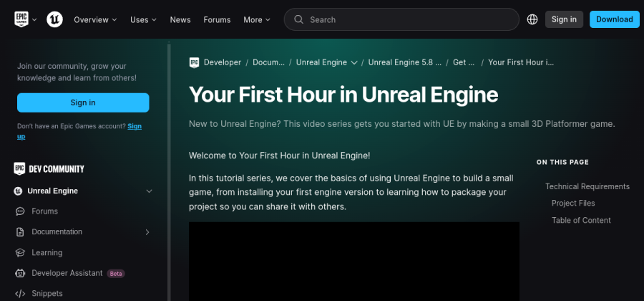
Task: Open Snippets in the sidebar
Action: tap(47, 294)
